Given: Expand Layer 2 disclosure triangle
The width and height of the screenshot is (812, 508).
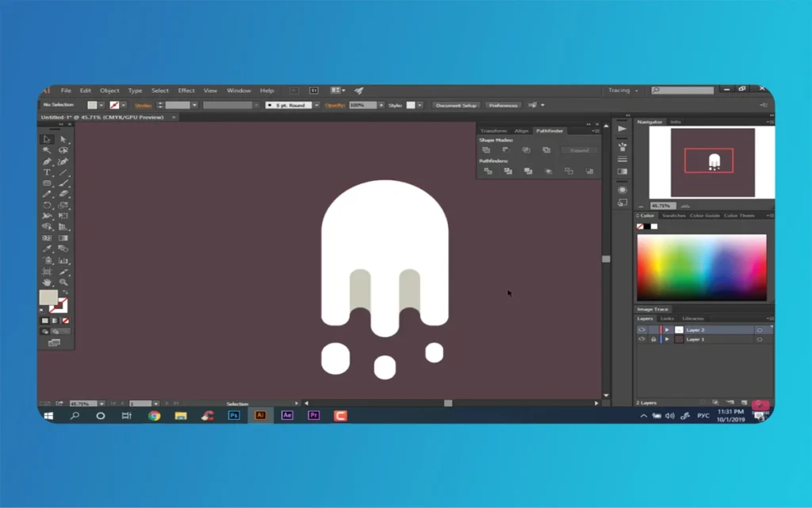Looking at the screenshot, I should tap(667, 329).
